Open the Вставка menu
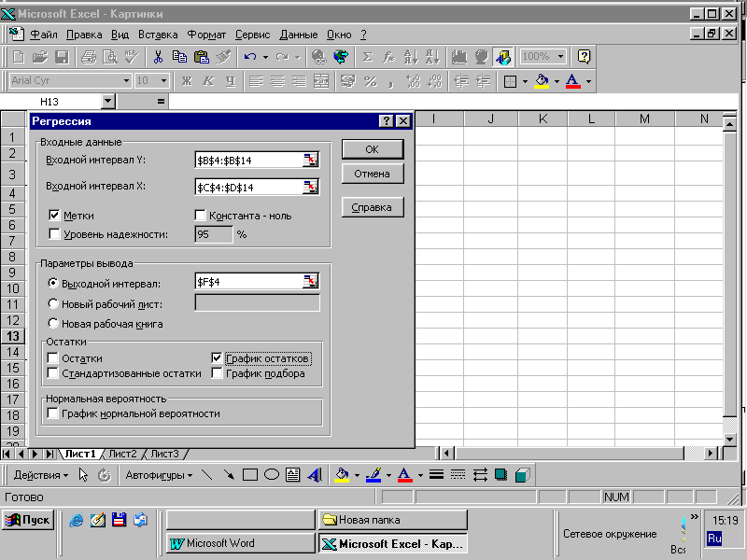This screenshot has width=747, height=560. [x=158, y=35]
